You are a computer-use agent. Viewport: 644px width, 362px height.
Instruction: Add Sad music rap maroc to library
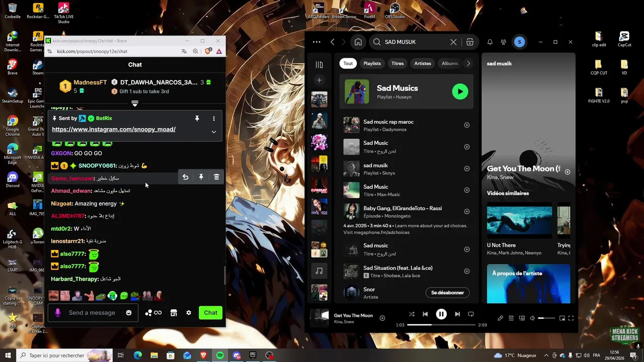tap(467, 125)
